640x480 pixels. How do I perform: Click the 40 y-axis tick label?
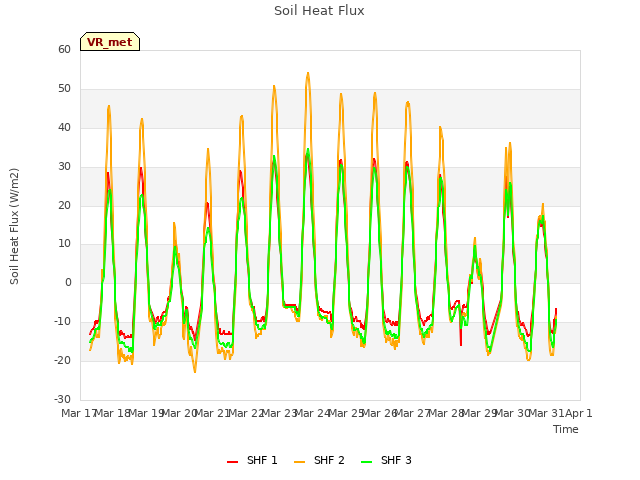[x=64, y=128]
